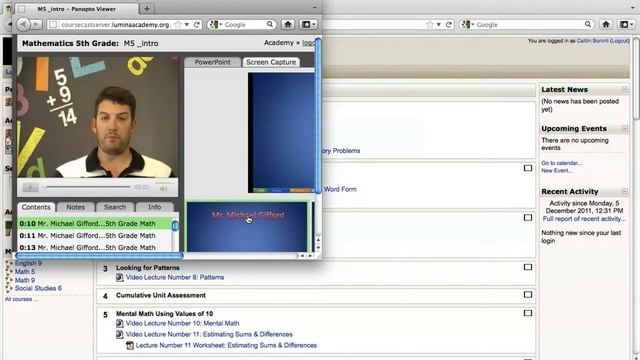Click the Lecture 11 Worksheet file icon
The image size is (640, 360).
(x=130, y=345)
